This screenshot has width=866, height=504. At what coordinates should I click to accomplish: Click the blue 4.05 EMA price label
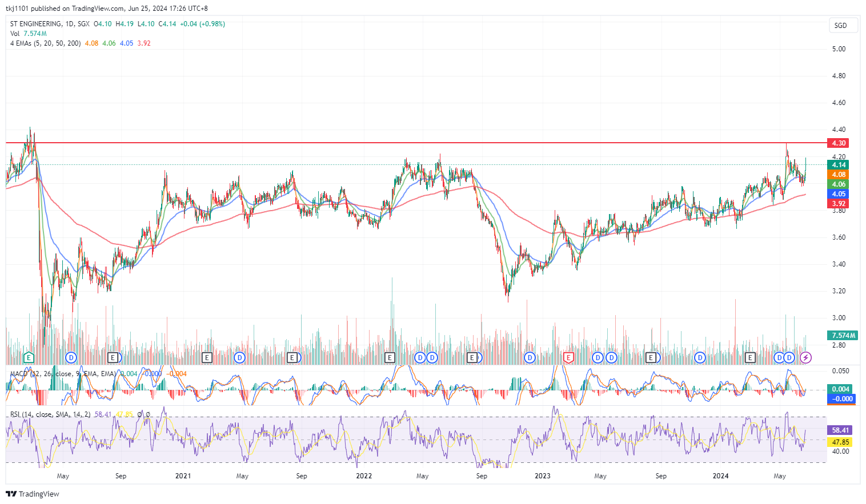pos(839,194)
